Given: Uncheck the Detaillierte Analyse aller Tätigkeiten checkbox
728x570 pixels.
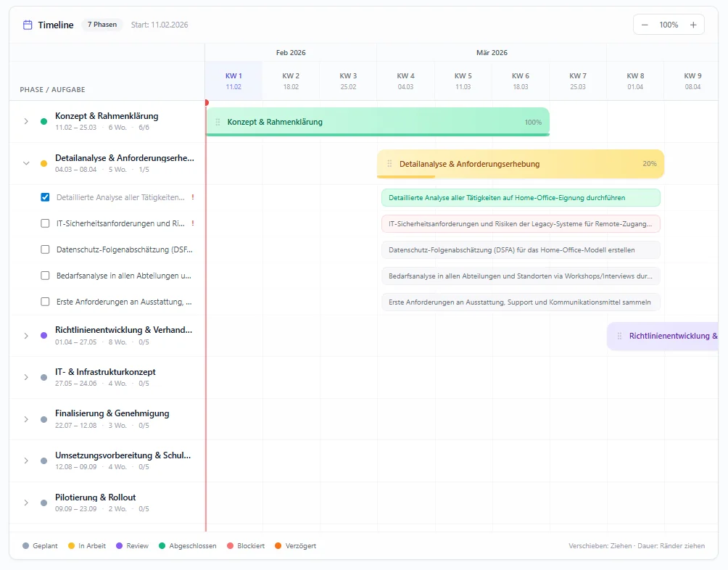Looking at the screenshot, I should (x=45, y=197).
